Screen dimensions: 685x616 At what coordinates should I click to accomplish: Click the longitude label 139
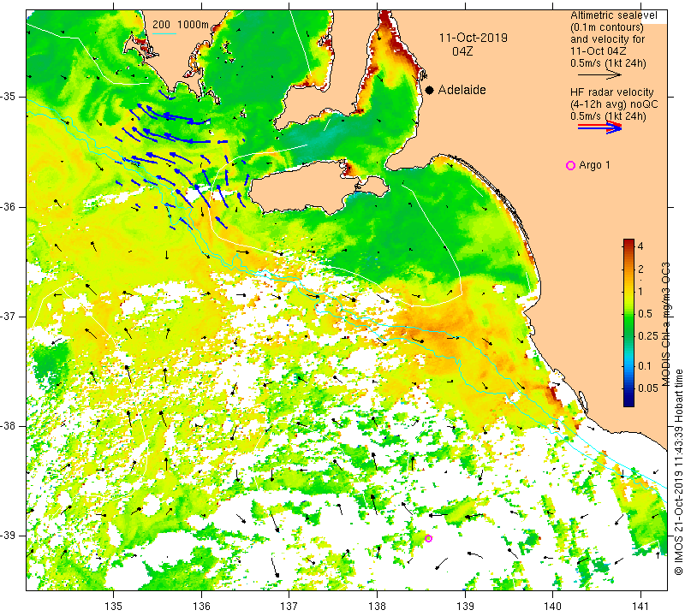point(465,606)
